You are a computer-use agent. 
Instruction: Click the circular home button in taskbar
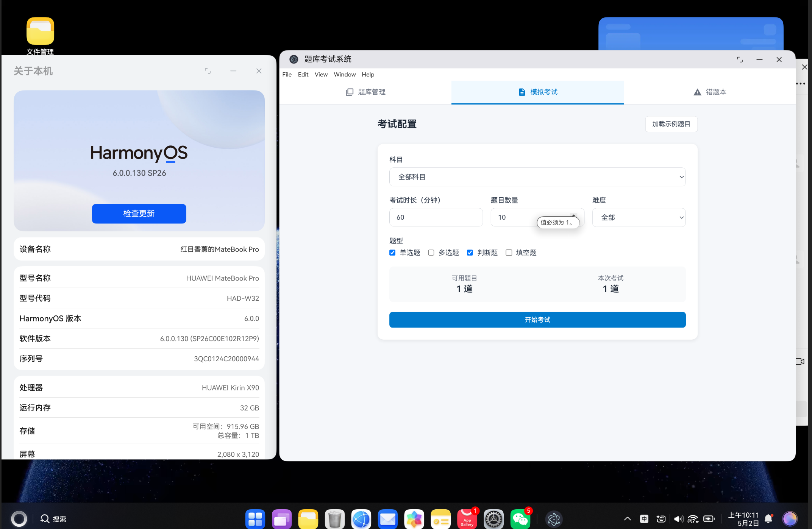(19, 519)
